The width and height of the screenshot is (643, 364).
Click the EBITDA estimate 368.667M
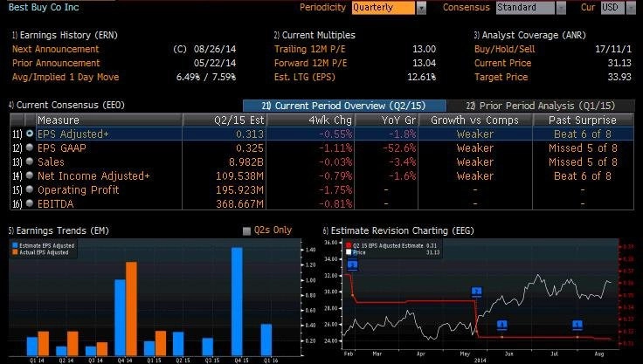(240, 203)
